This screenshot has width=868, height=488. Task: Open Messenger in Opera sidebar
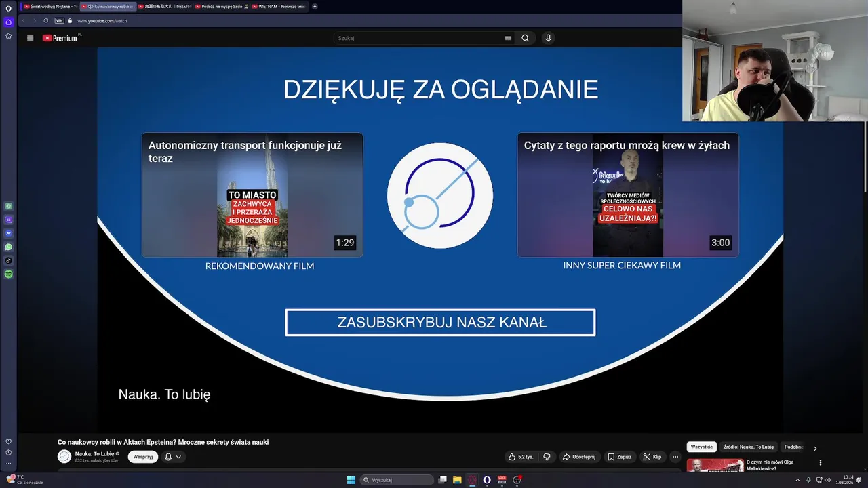pyautogui.click(x=8, y=233)
